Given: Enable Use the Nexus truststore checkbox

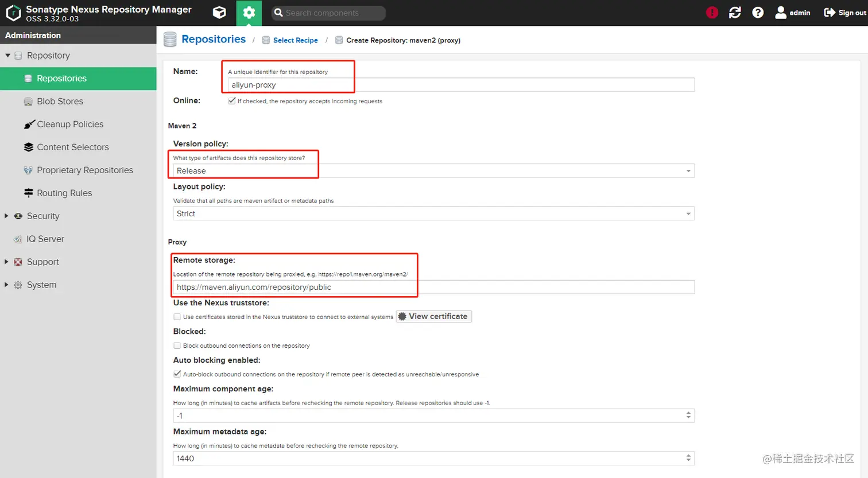Looking at the screenshot, I should 177,317.
